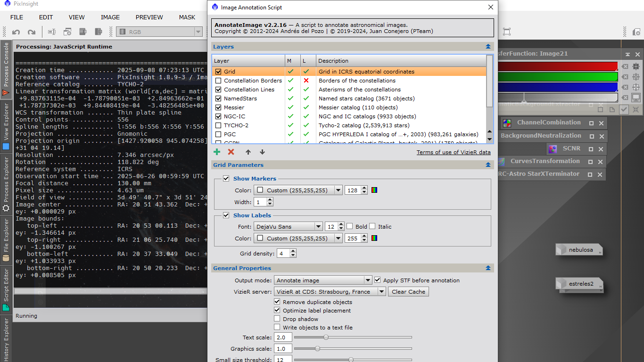This screenshot has height=362, width=644.
Task: Add a new layer with green plus
Action: click(217, 152)
